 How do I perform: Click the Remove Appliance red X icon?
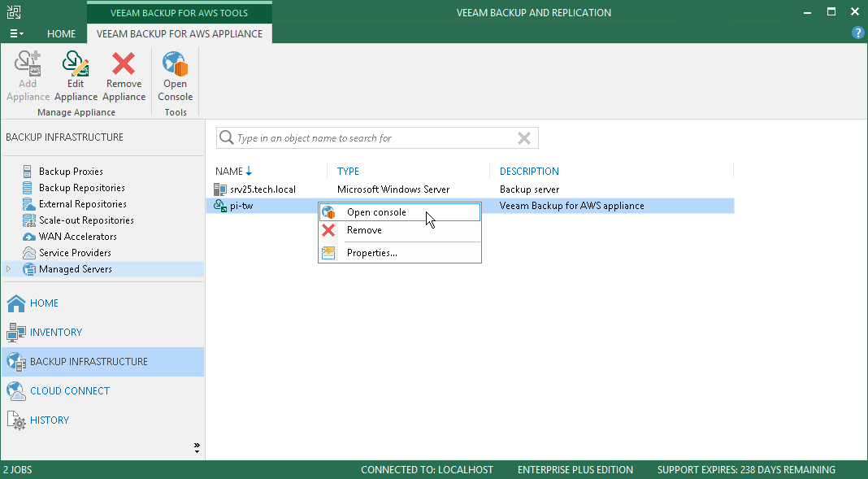pos(124,63)
